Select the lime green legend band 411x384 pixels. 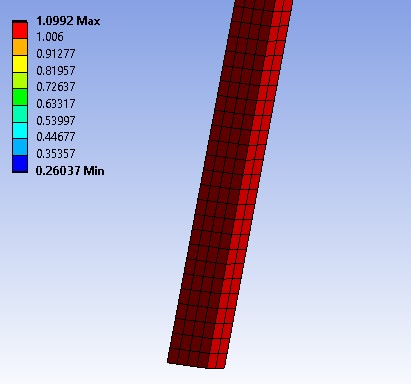click(20, 80)
